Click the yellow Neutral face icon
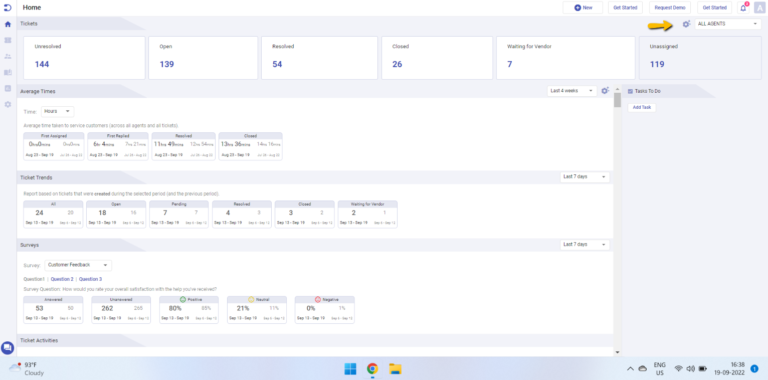This screenshot has height=380, width=768. [251, 299]
